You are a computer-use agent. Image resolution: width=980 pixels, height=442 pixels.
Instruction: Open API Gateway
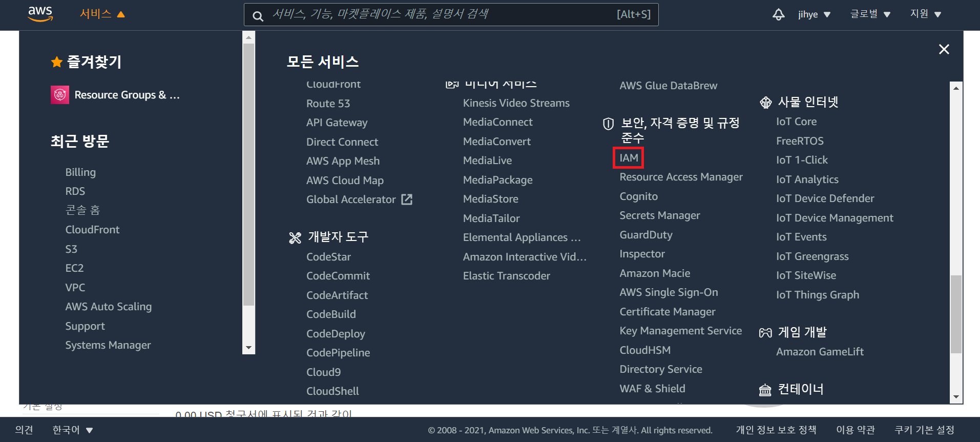[337, 123]
